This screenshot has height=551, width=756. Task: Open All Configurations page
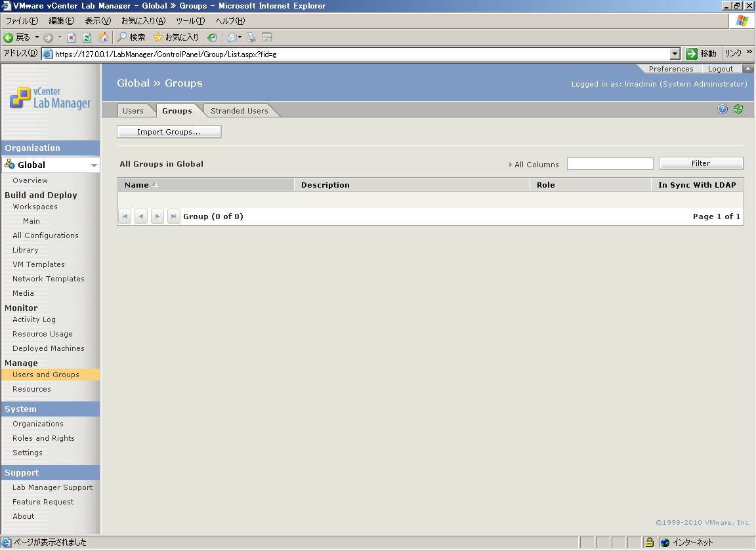[x=45, y=235]
